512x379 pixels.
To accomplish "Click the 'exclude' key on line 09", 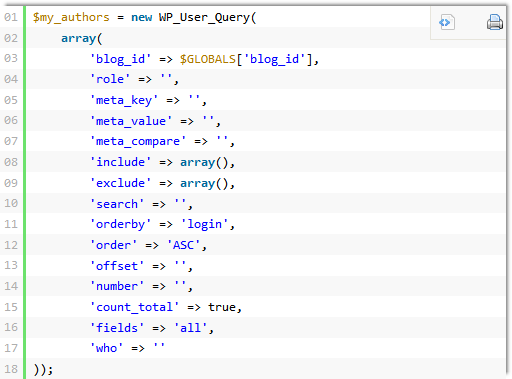I will 120,183.
